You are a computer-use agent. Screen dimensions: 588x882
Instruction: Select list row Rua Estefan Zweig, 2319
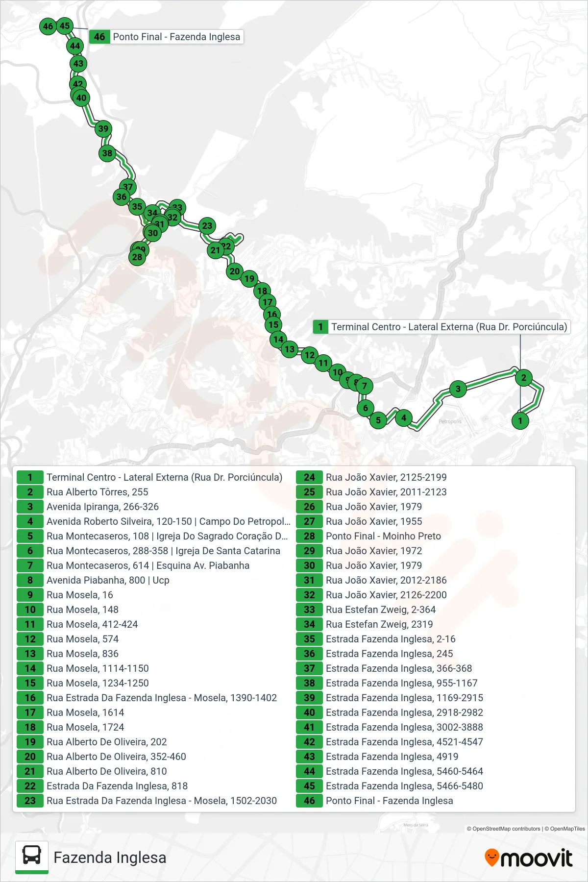[433, 624]
